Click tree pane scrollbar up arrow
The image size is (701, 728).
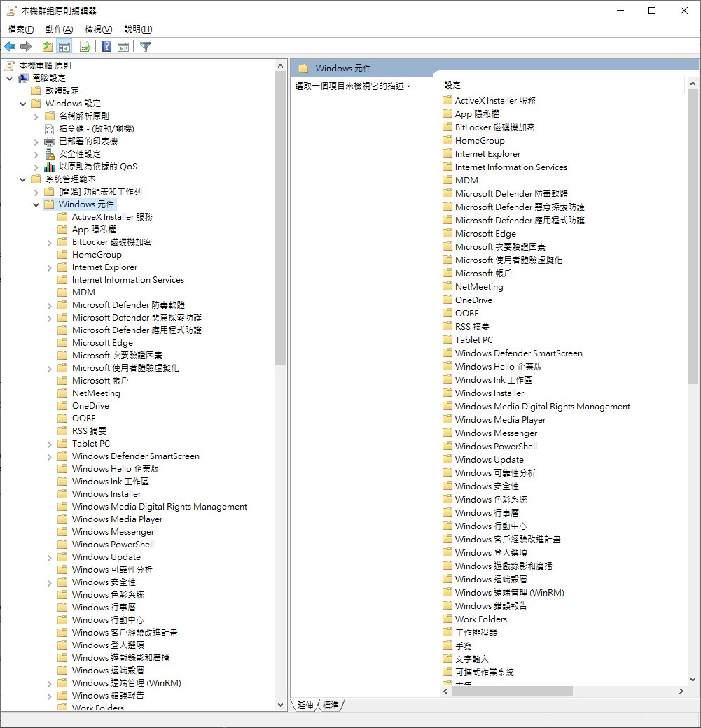tap(280, 66)
